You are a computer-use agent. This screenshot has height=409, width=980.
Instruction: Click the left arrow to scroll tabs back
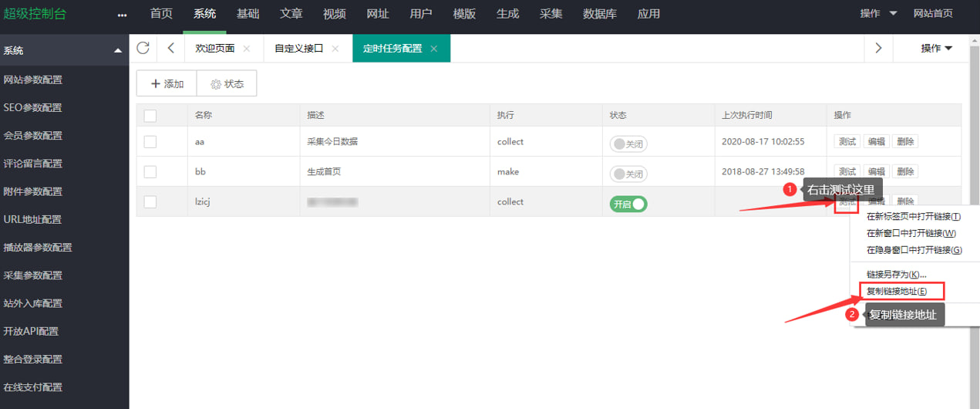(x=170, y=48)
